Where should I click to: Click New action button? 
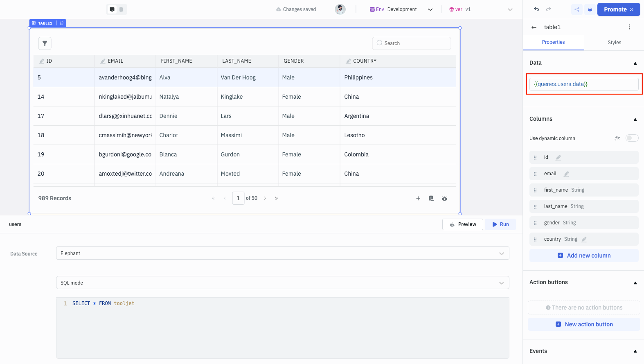coord(584,324)
